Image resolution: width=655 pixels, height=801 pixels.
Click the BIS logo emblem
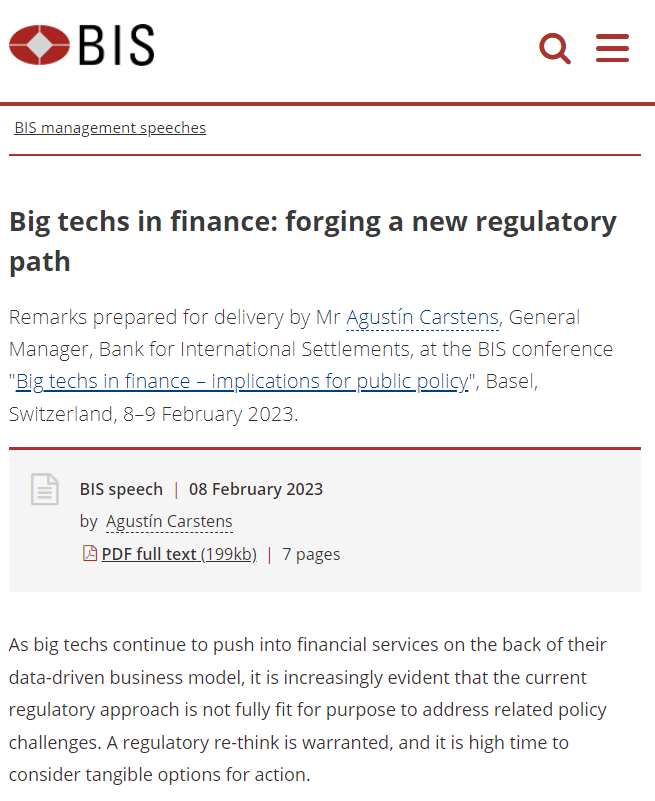click(39, 45)
